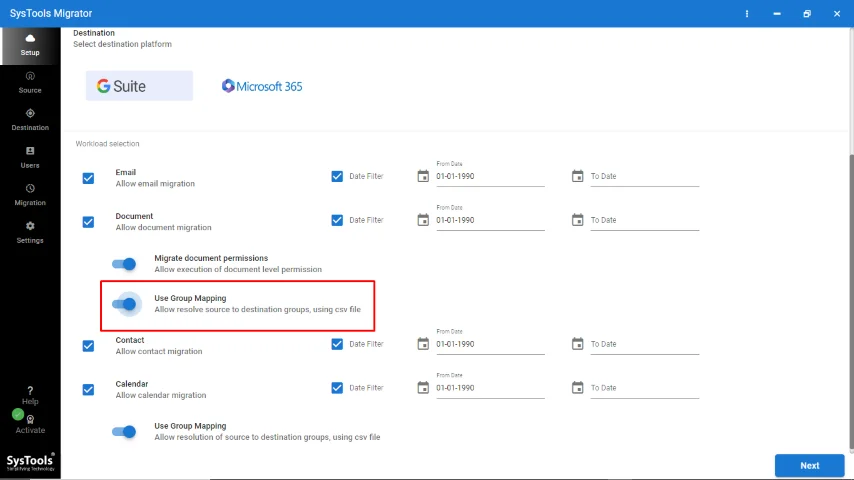854x480 pixels.
Task: Open the Help sidebar item
Action: (x=30, y=396)
